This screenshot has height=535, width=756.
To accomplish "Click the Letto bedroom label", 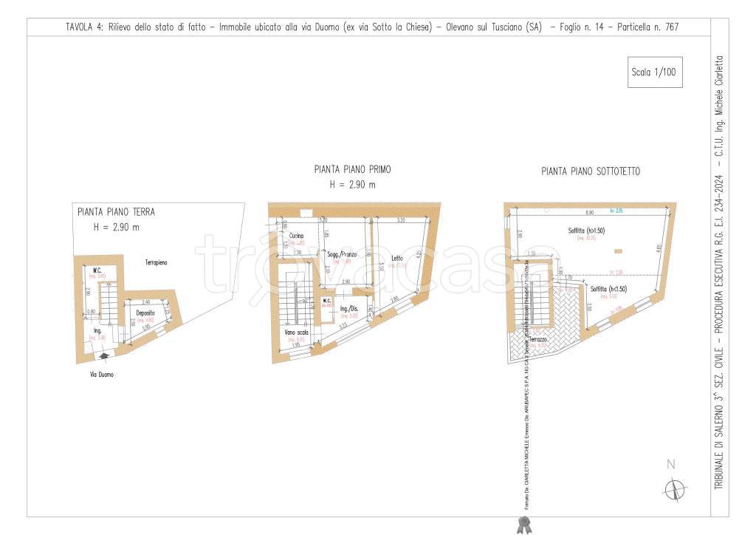I will [x=397, y=258].
